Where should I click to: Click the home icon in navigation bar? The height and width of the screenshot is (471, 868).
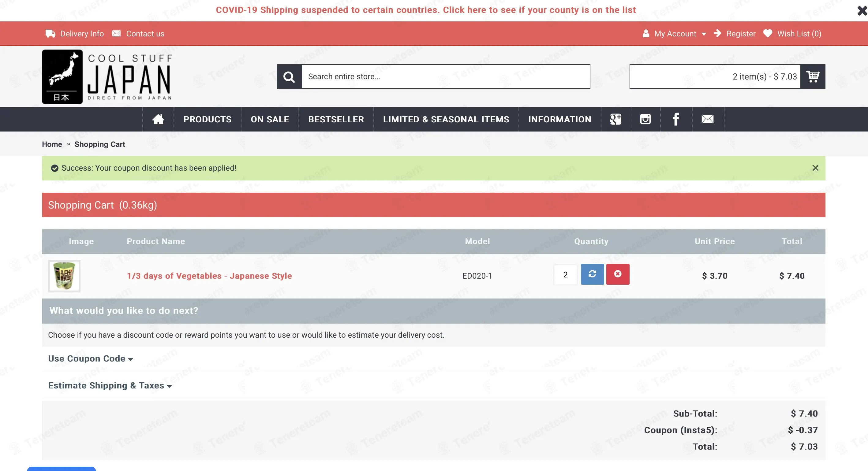(x=158, y=119)
